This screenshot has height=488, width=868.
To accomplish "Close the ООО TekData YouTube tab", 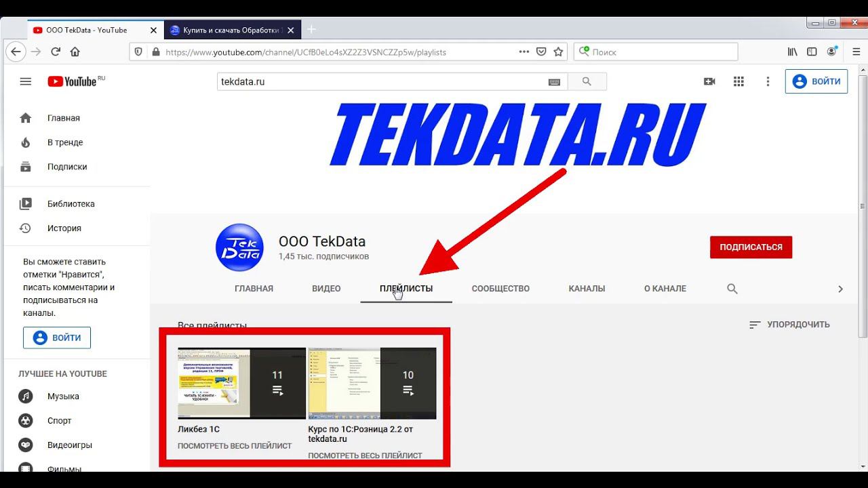I will 153,30.
